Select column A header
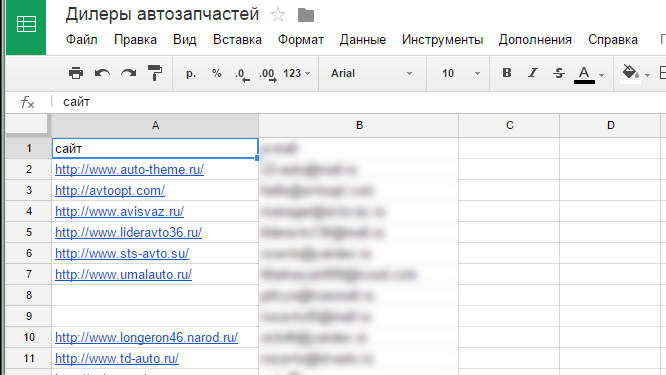Viewport: 666px width, 375px height. tap(155, 125)
